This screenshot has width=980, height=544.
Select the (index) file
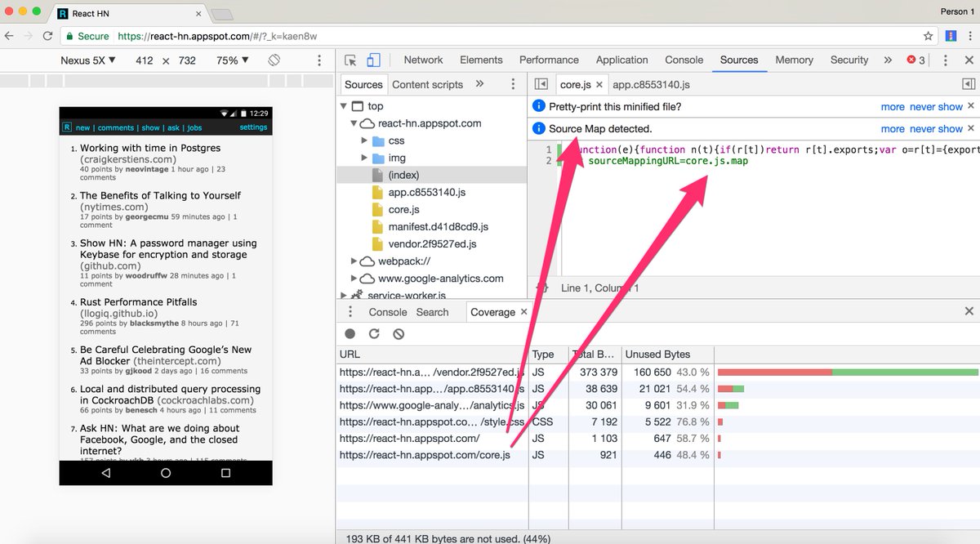click(403, 175)
